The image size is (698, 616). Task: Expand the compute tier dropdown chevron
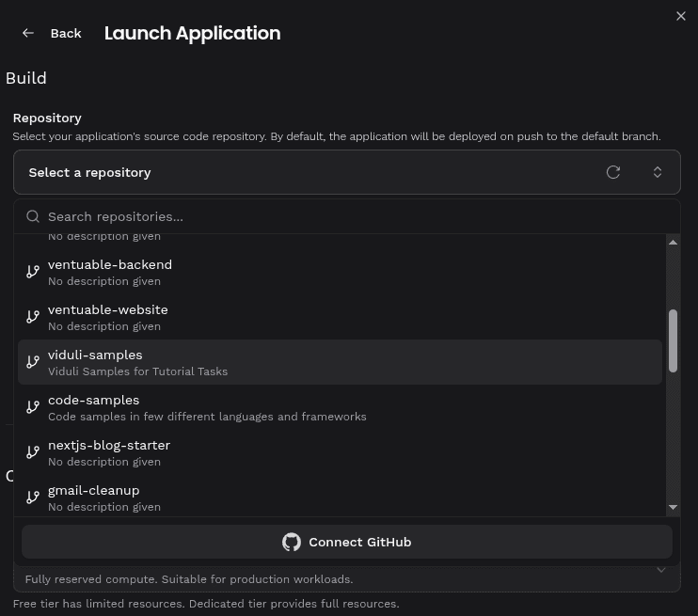point(661,570)
